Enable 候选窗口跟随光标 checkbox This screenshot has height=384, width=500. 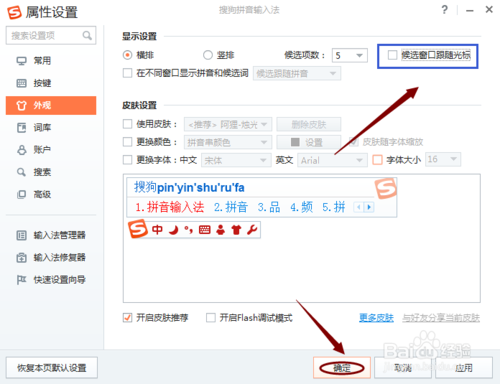393,55
